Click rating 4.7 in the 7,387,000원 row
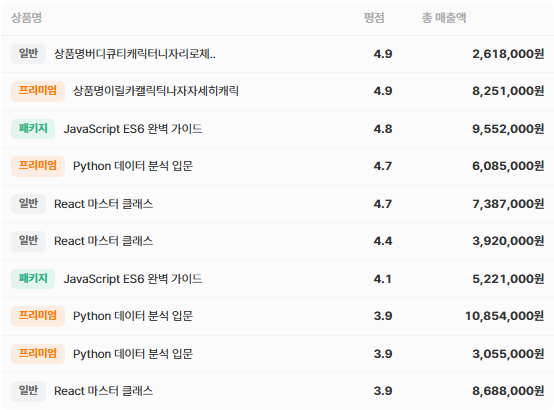 pos(383,204)
